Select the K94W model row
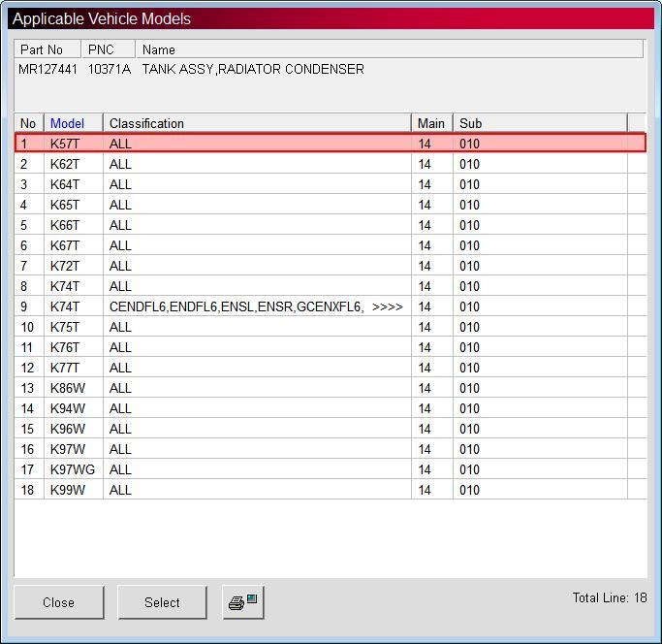This screenshot has width=662, height=644. 331,407
